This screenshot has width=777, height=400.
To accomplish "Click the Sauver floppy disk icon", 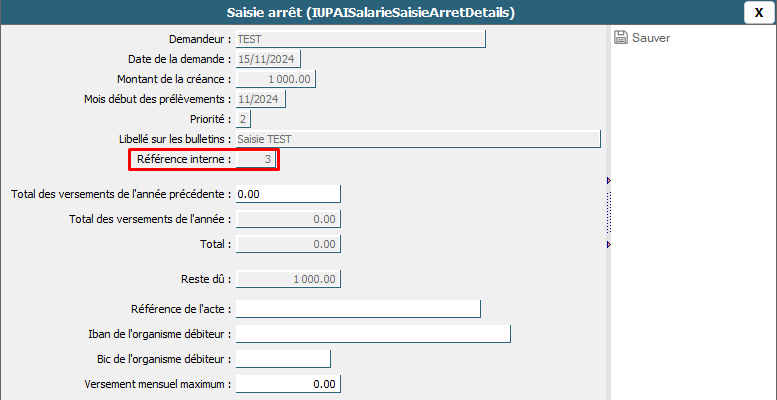I will coord(621,38).
